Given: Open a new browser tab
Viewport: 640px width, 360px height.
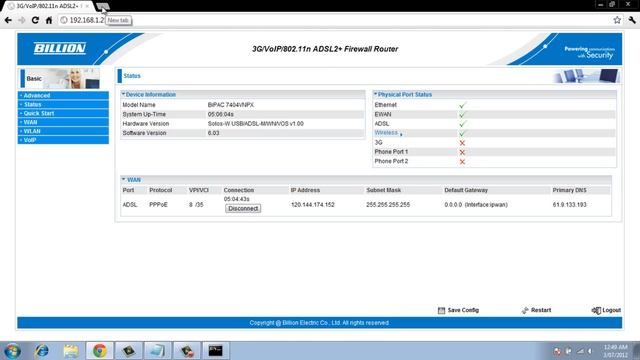Looking at the screenshot, I should tap(102, 6).
